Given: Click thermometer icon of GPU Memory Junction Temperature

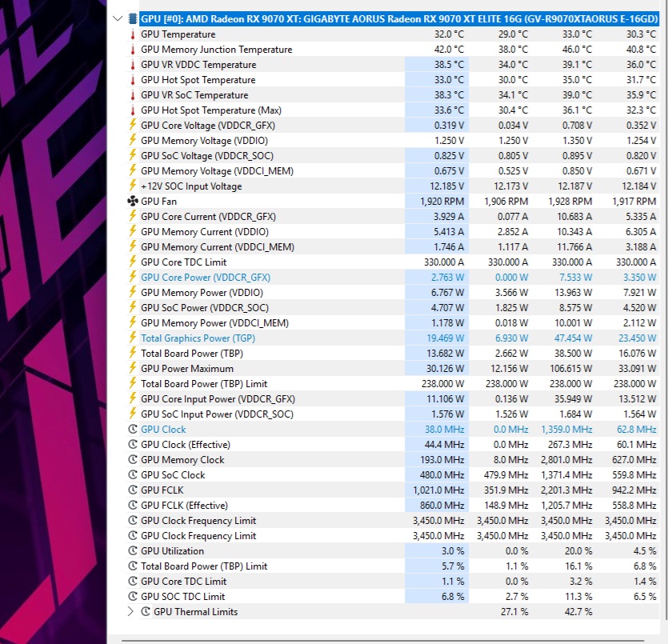Looking at the screenshot, I should coord(133,50).
